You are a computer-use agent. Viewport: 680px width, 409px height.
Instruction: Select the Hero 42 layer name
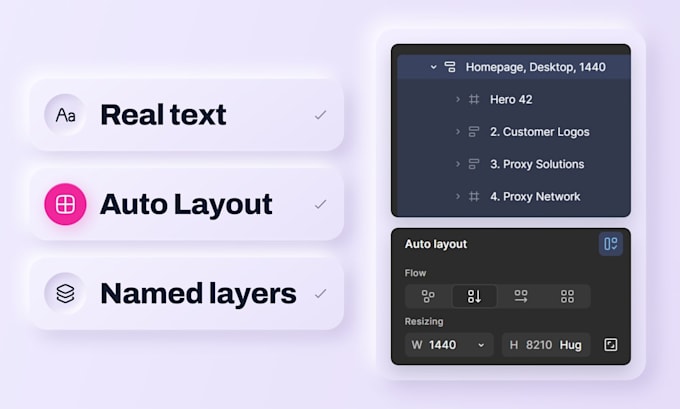tap(511, 99)
